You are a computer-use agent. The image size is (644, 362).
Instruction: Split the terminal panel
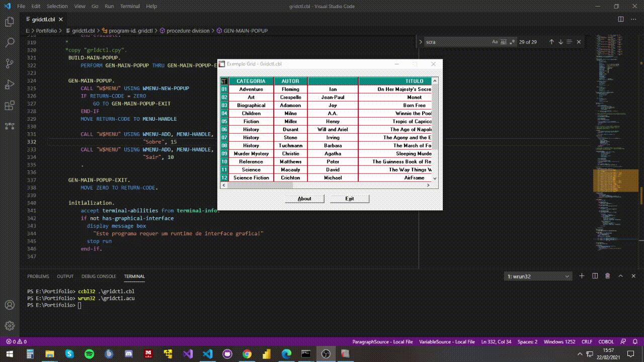click(x=595, y=276)
